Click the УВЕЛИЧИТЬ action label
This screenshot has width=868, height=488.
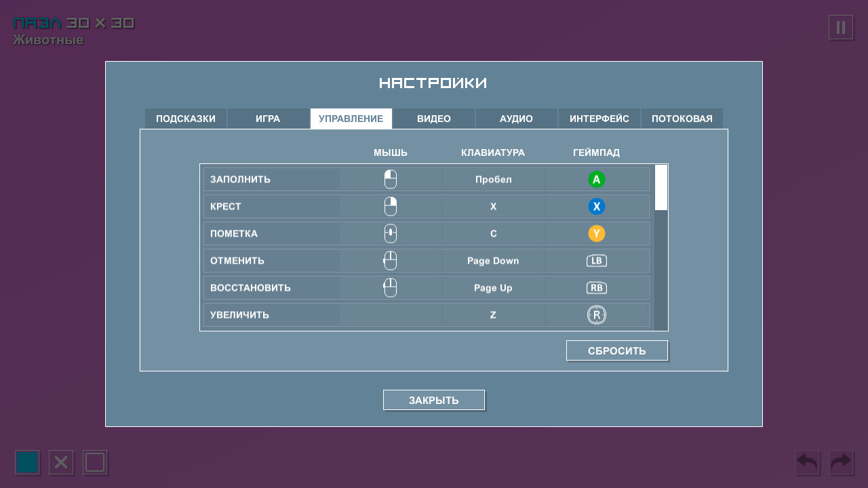pos(239,315)
